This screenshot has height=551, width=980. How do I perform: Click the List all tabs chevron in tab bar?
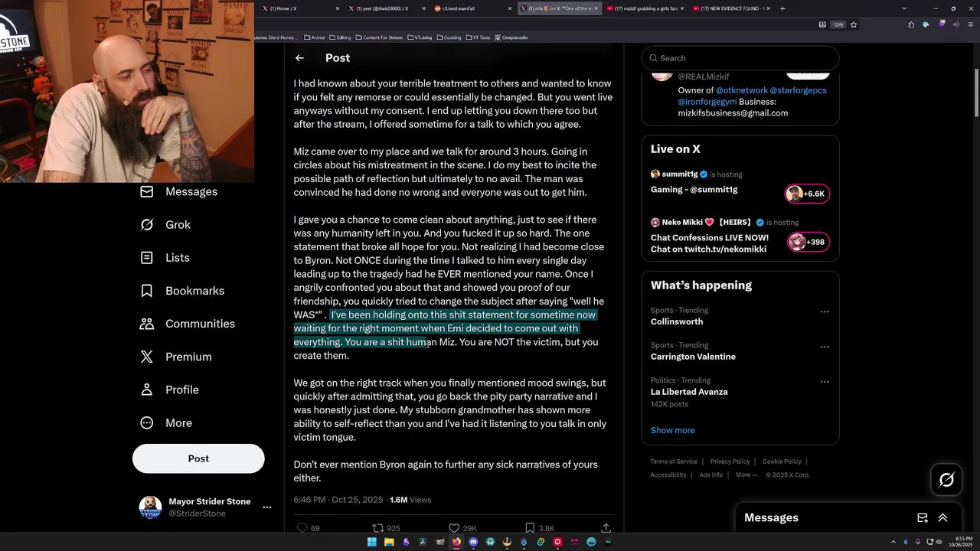(904, 8)
